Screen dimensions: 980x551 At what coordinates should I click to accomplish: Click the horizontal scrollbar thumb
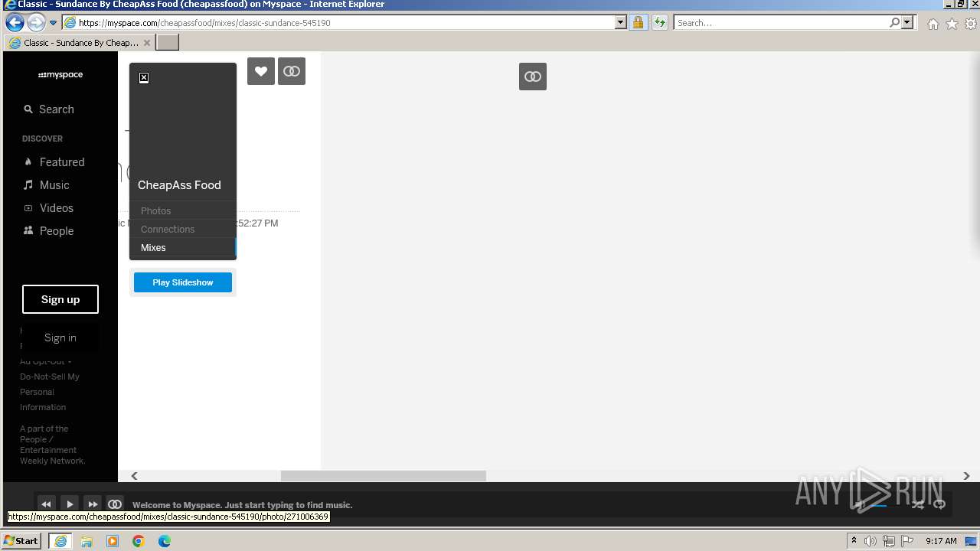[x=384, y=476]
